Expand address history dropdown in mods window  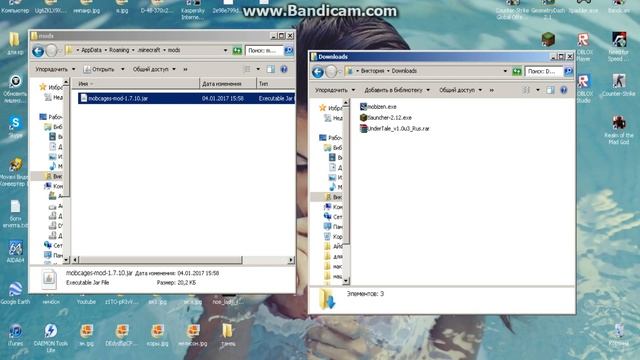[225, 51]
